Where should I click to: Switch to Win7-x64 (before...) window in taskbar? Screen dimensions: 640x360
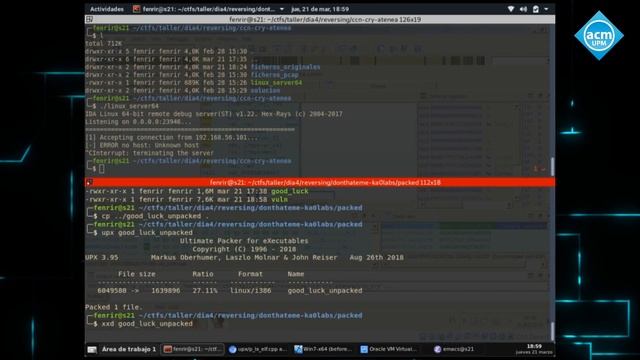click(x=323, y=349)
